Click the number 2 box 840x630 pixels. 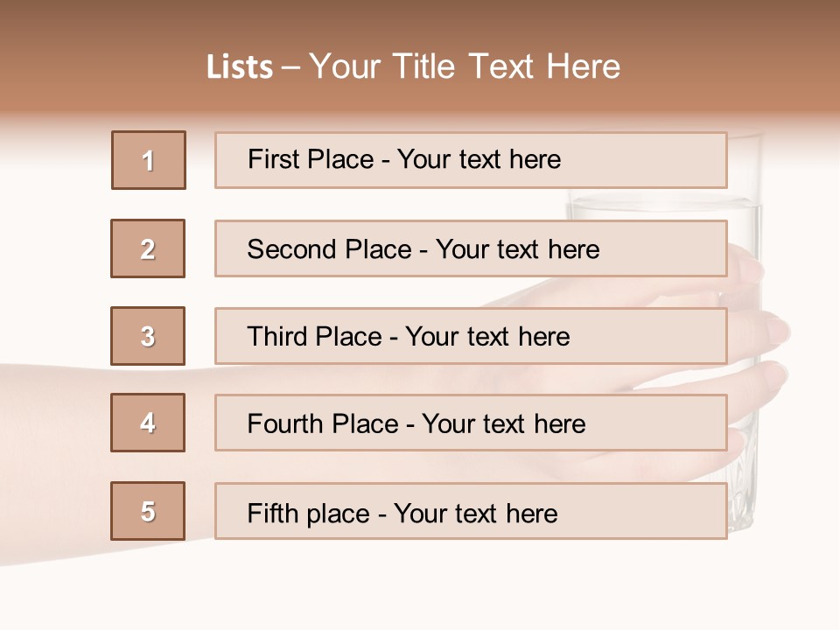(x=148, y=248)
